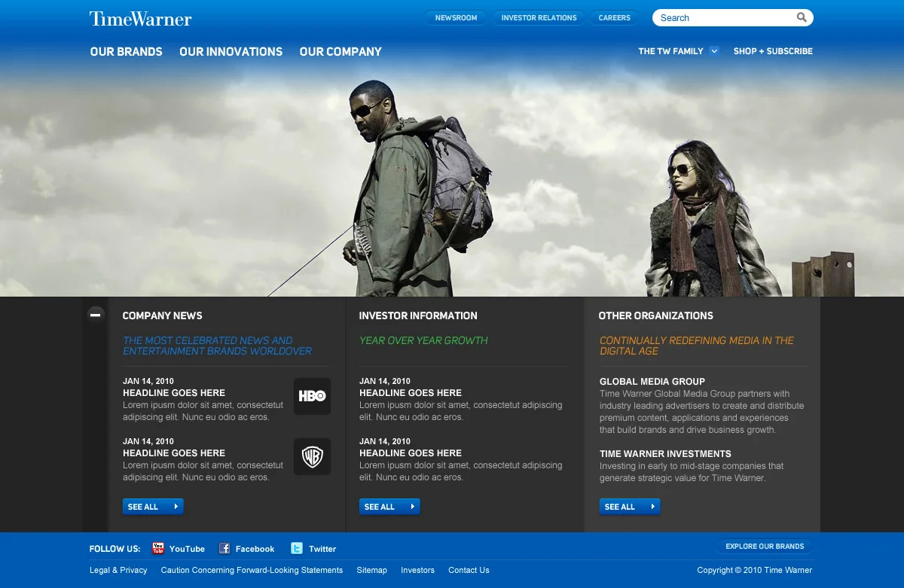Click the 'Follow Us:' label
Image resolution: width=904 pixels, height=588 pixels.
pyautogui.click(x=115, y=549)
